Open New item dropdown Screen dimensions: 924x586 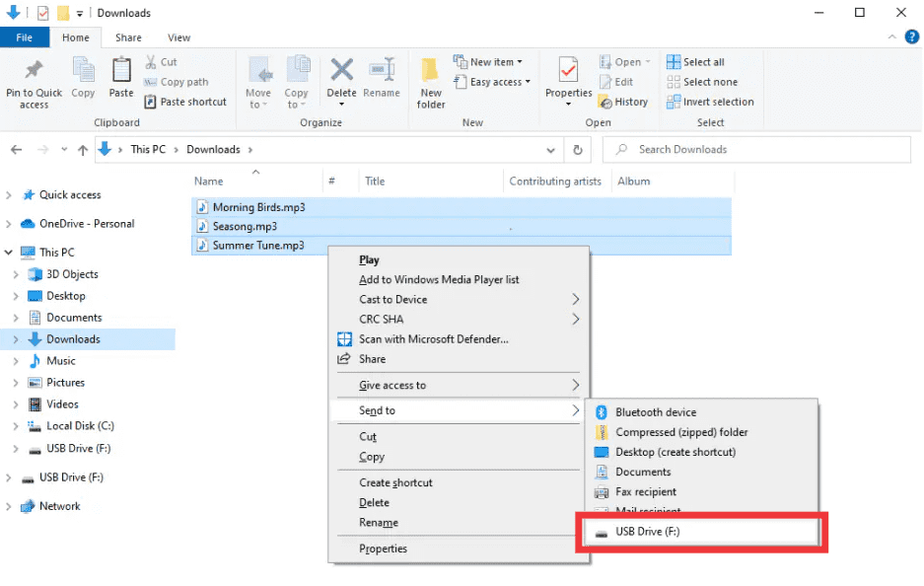pyautogui.click(x=488, y=62)
